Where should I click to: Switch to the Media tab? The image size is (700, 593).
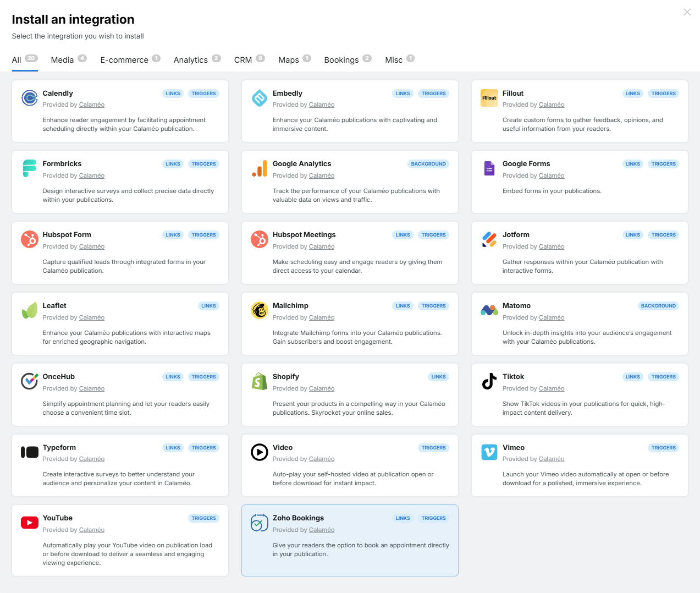coord(69,59)
